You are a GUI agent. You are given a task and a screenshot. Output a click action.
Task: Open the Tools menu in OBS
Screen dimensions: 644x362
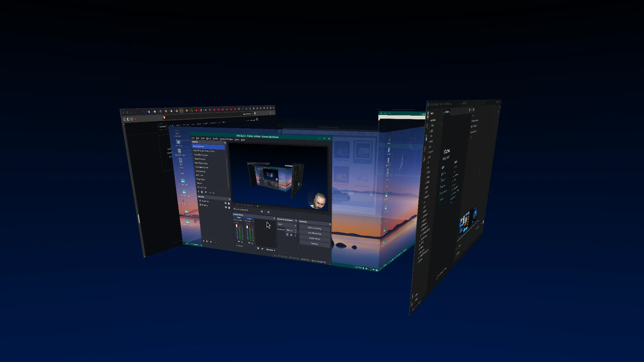coord(237,139)
